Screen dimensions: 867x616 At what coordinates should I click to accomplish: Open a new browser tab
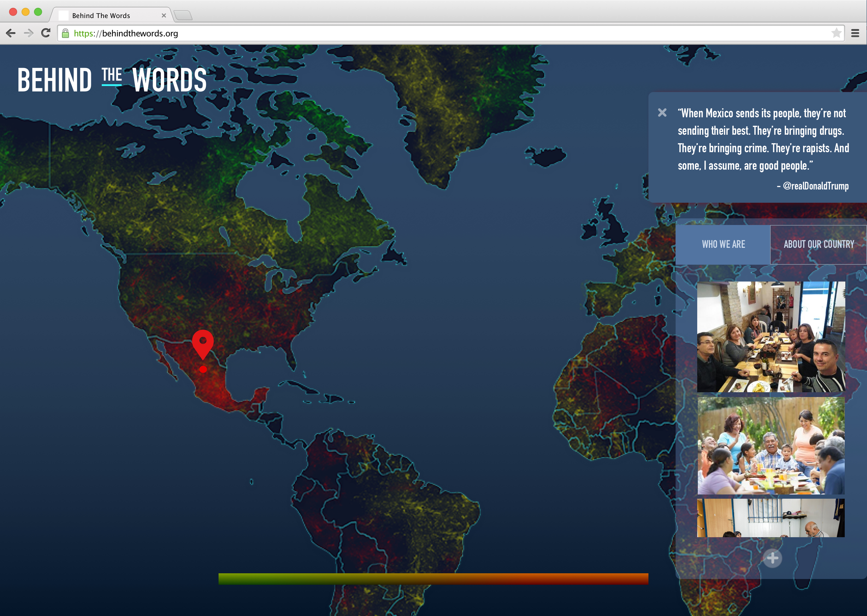(x=183, y=16)
